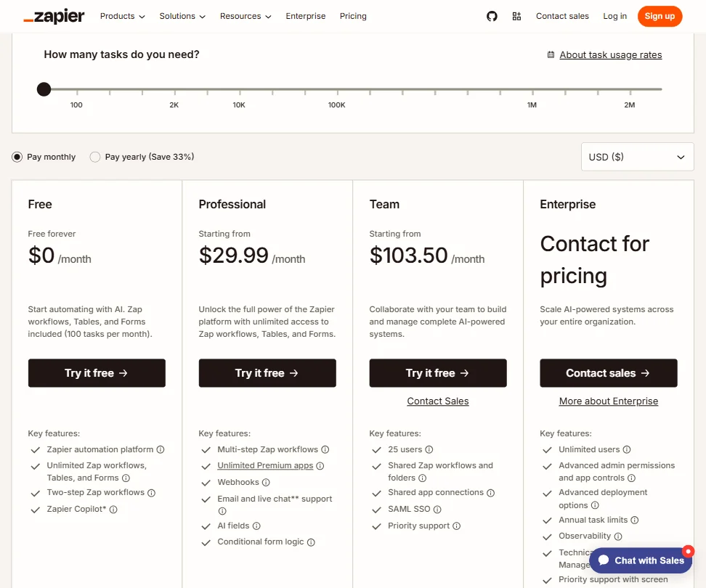Viewport: 706px width, 588px height.
Task: Open the GitHub icon in header
Action: point(492,16)
